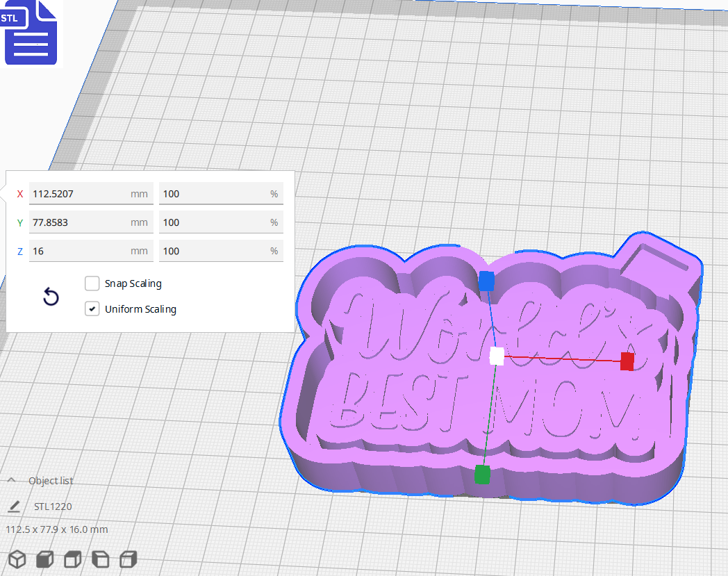Click the white center scale handle
The height and width of the screenshot is (576, 728).
coord(495,356)
